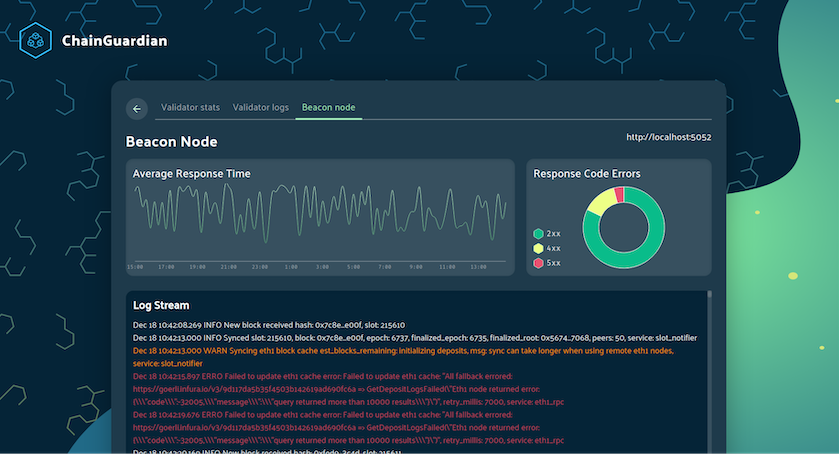Click the second goerli.infura.io URL in the log
Image resolution: width=839 pixels, height=454 pixels.
point(244,428)
